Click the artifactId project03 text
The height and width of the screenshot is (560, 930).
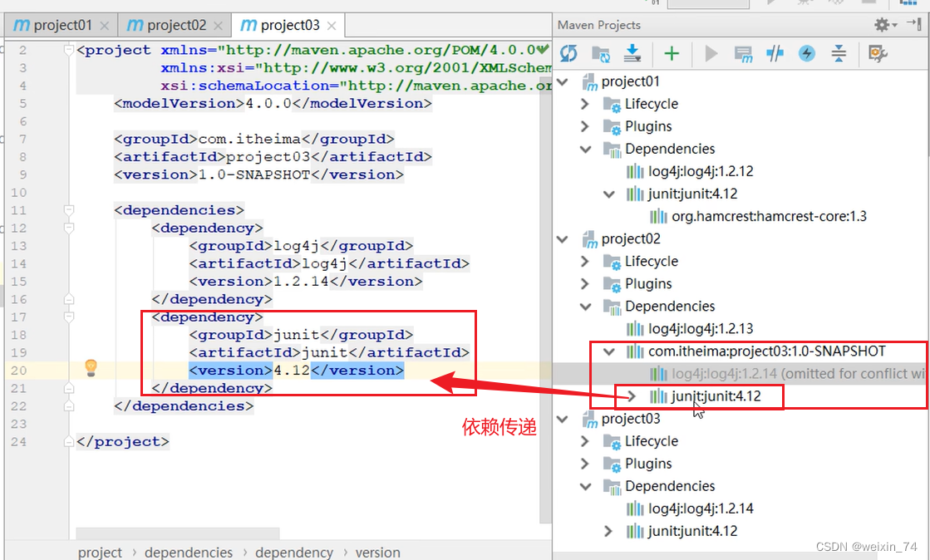tap(268, 156)
